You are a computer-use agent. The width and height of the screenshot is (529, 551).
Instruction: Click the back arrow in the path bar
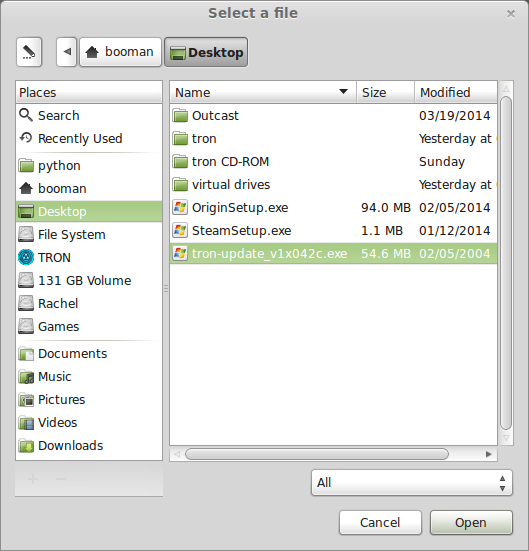(x=67, y=52)
